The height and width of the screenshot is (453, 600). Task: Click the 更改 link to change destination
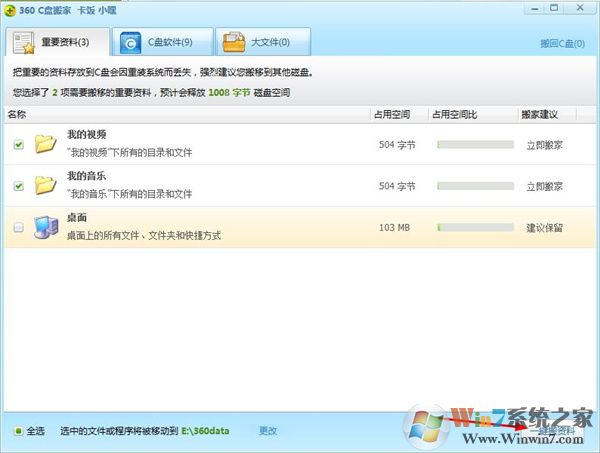[x=267, y=431]
